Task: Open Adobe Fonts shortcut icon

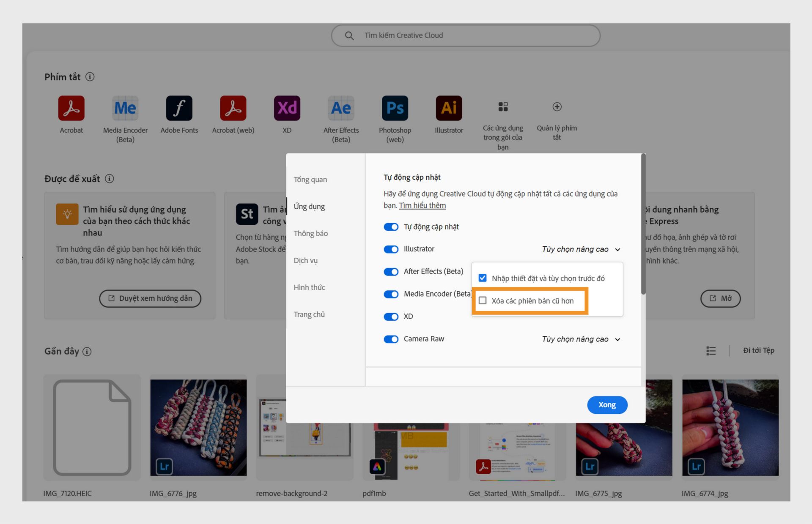Action: pos(179,108)
